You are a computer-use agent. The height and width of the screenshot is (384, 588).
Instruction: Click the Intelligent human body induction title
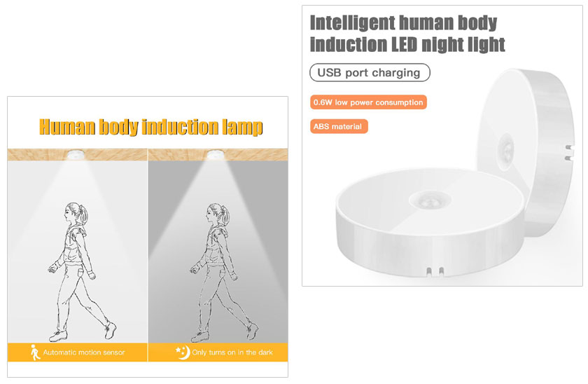coord(407,34)
